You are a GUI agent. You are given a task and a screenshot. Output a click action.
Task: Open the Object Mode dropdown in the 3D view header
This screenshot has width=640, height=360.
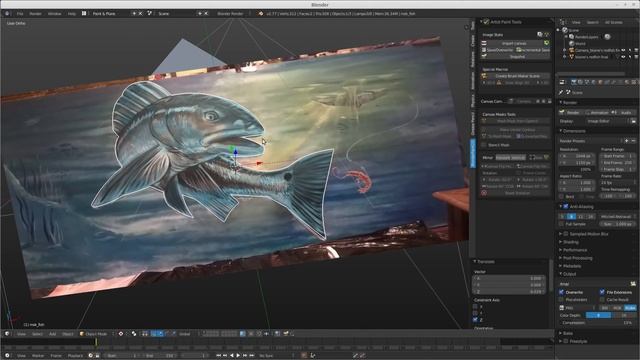pyautogui.click(x=96, y=334)
